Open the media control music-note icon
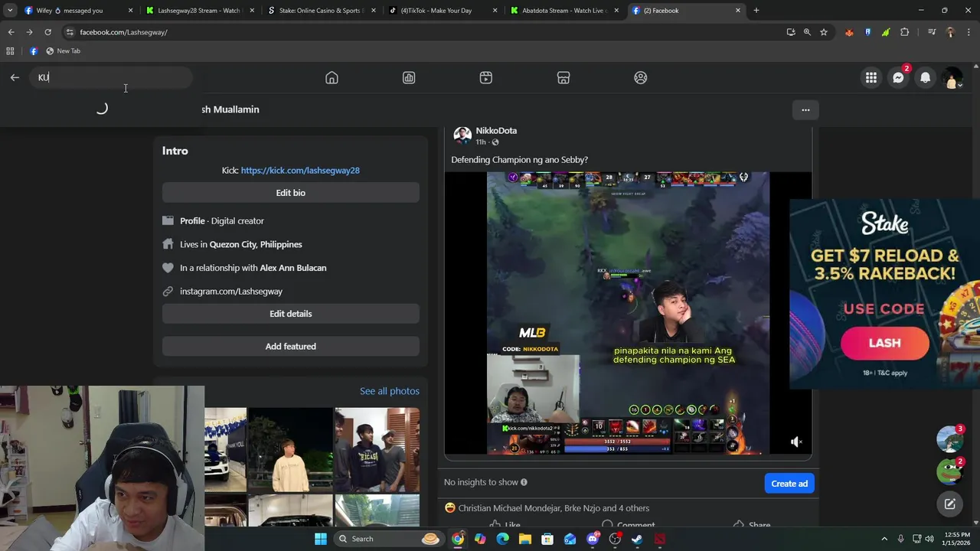 (932, 32)
